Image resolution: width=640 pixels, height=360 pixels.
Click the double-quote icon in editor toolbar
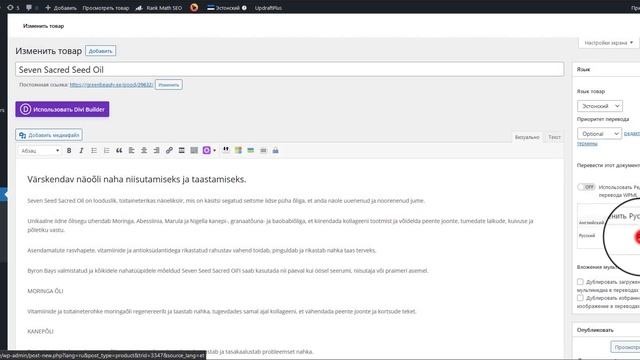(x=226, y=150)
